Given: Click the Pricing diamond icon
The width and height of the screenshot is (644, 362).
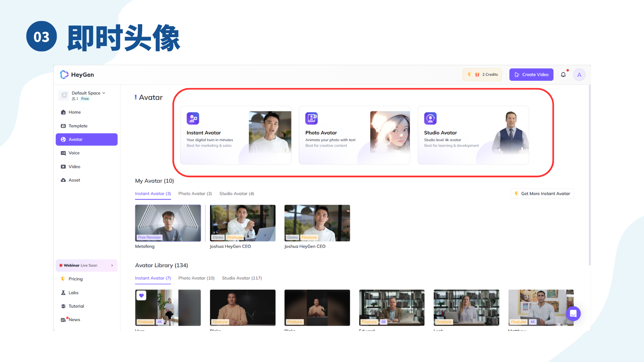Looking at the screenshot, I should point(63,279).
